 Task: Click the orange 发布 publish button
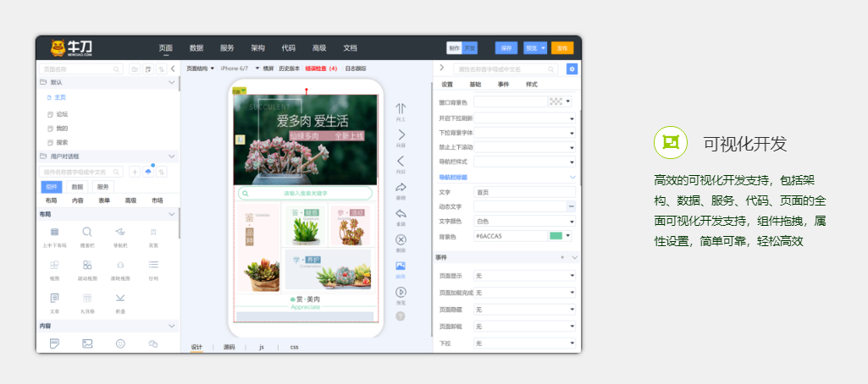pyautogui.click(x=562, y=48)
